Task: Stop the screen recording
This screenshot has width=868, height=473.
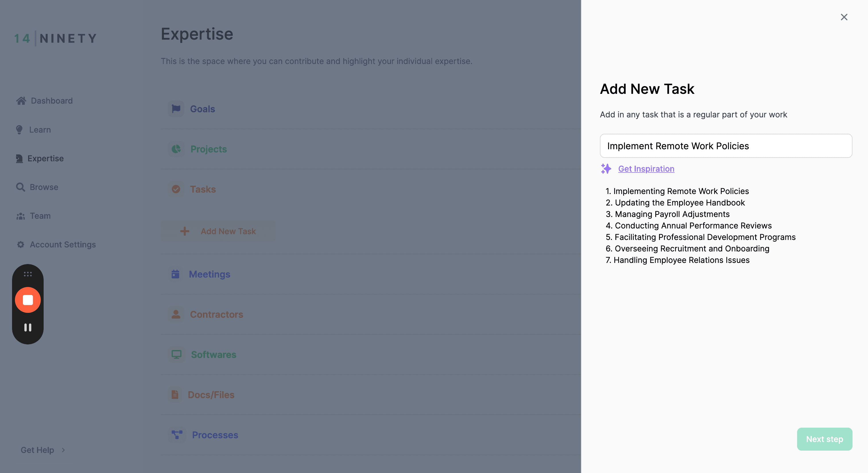Action: coord(28,300)
